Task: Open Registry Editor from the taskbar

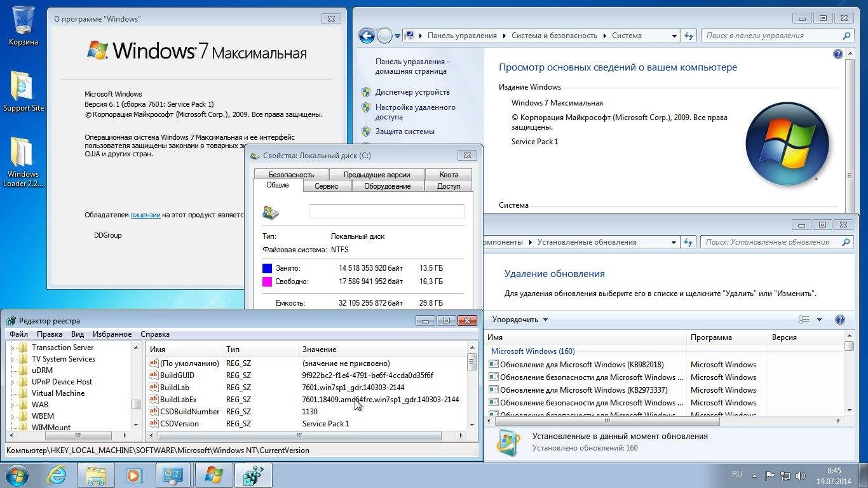Action: 253,475
